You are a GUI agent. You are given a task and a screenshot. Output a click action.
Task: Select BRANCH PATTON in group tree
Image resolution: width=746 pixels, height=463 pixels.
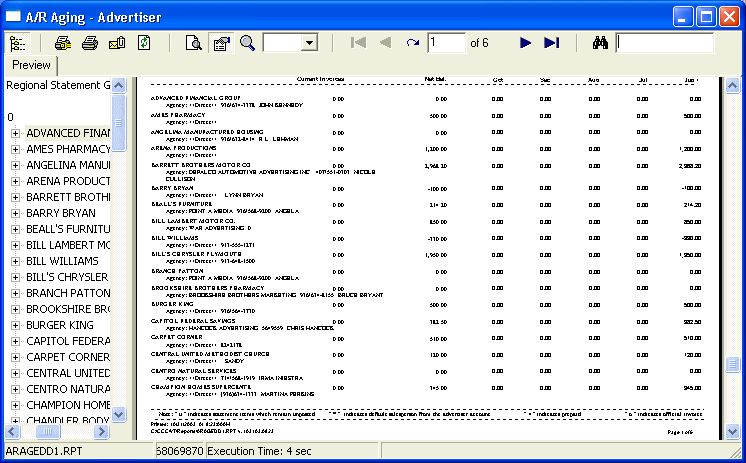68,293
